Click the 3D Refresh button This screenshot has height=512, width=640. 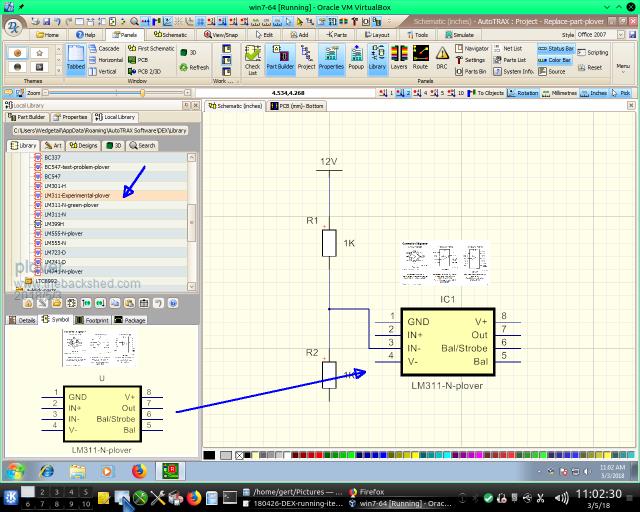[193, 67]
